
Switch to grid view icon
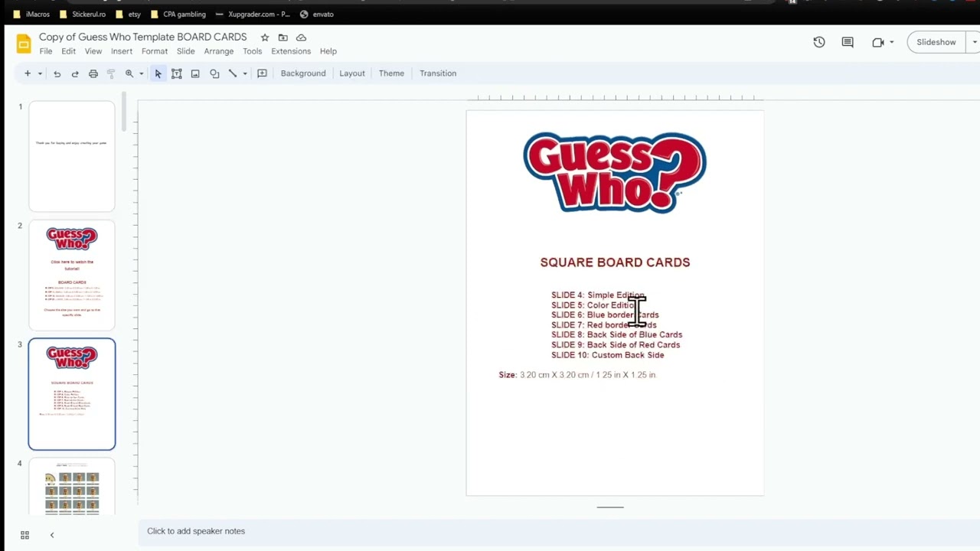click(24, 535)
